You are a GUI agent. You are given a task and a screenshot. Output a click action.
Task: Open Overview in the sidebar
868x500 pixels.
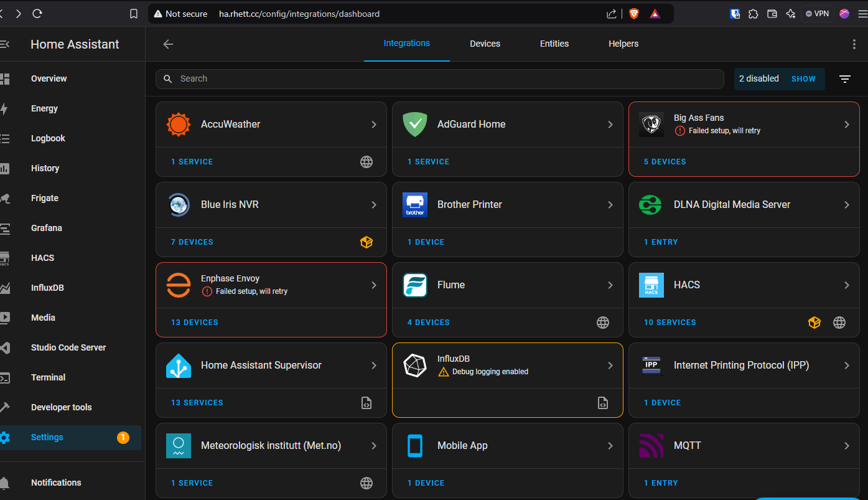71,79
